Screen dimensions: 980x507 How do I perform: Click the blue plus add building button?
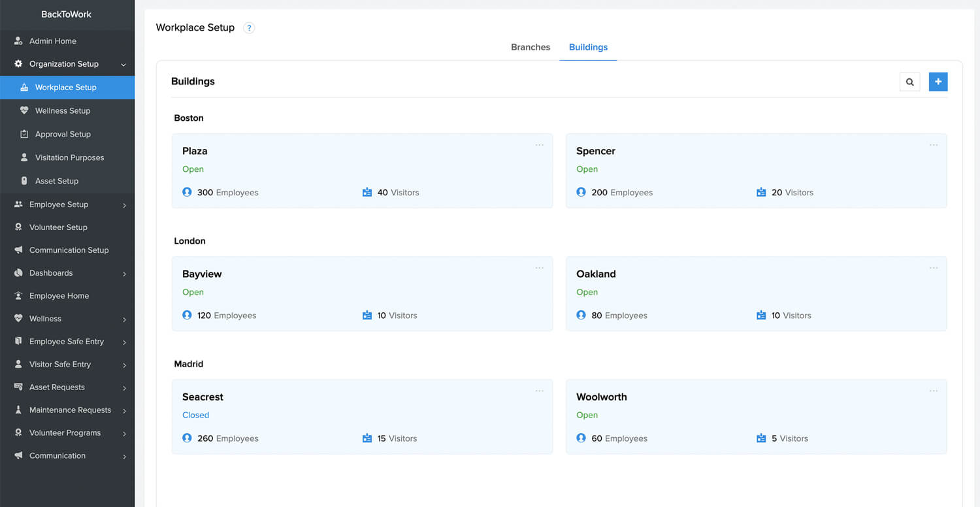point(938,82)
